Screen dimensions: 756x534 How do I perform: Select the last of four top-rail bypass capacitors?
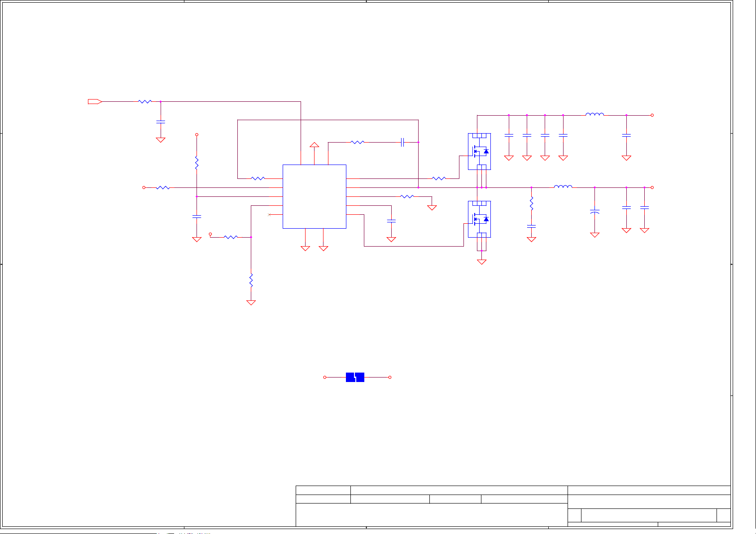point(563,135)
